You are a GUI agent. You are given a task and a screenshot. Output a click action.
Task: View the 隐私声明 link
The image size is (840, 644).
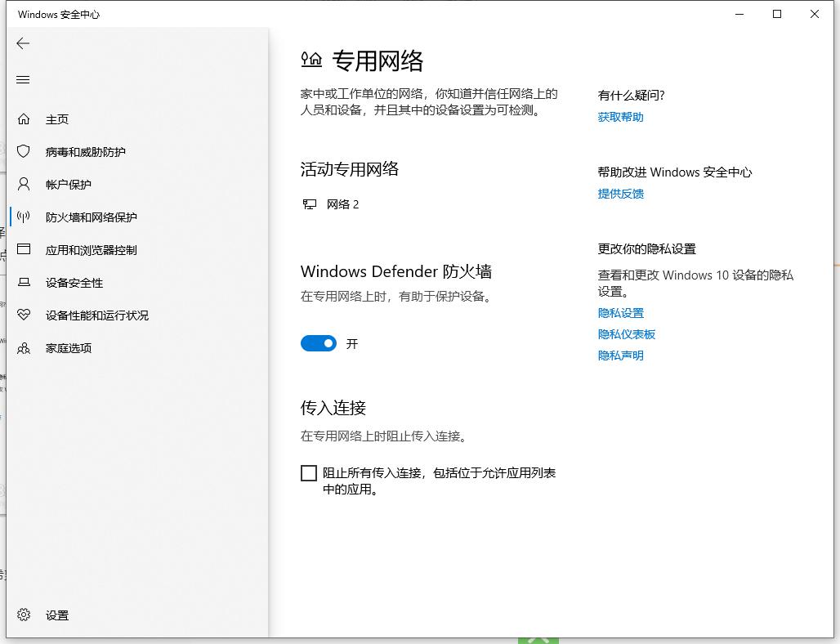tap(620, 356)
